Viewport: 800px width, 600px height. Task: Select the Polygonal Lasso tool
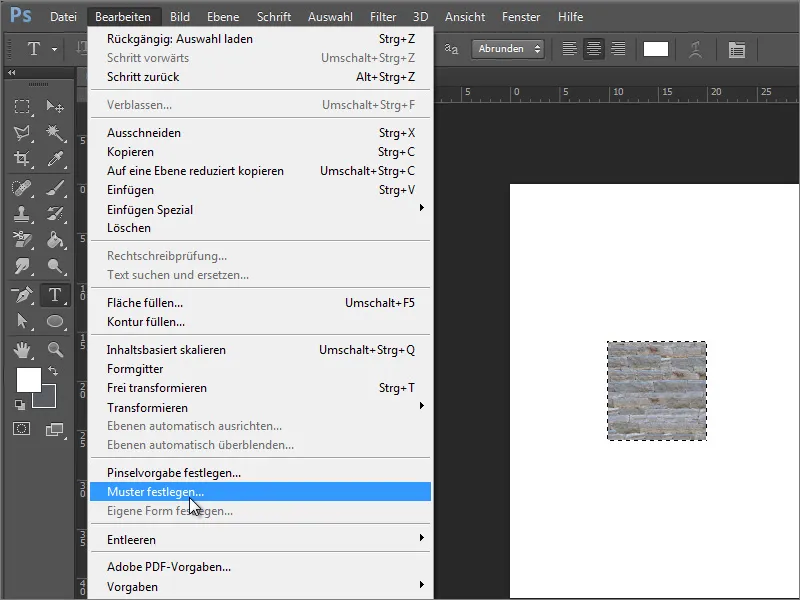21,133
